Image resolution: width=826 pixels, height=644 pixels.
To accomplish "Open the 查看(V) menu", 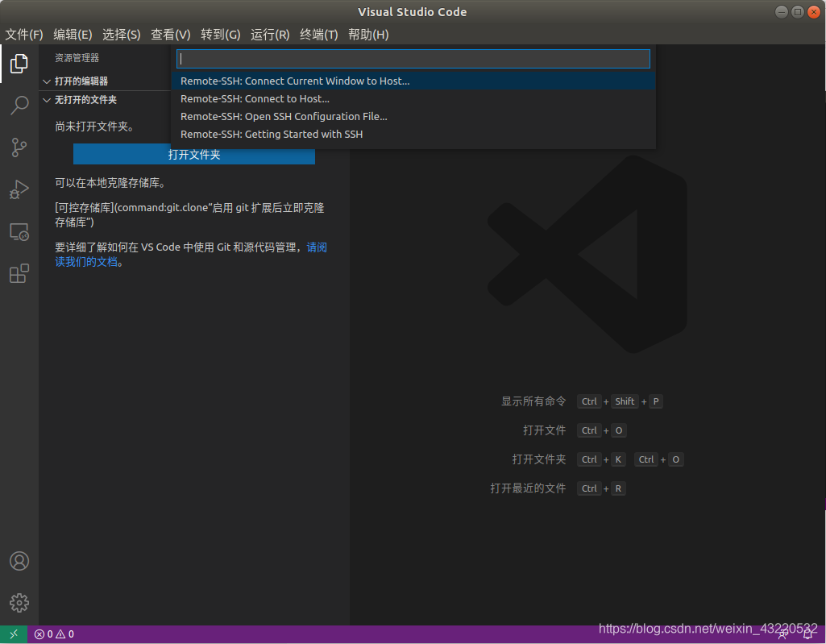I will (x=171, y=35).
